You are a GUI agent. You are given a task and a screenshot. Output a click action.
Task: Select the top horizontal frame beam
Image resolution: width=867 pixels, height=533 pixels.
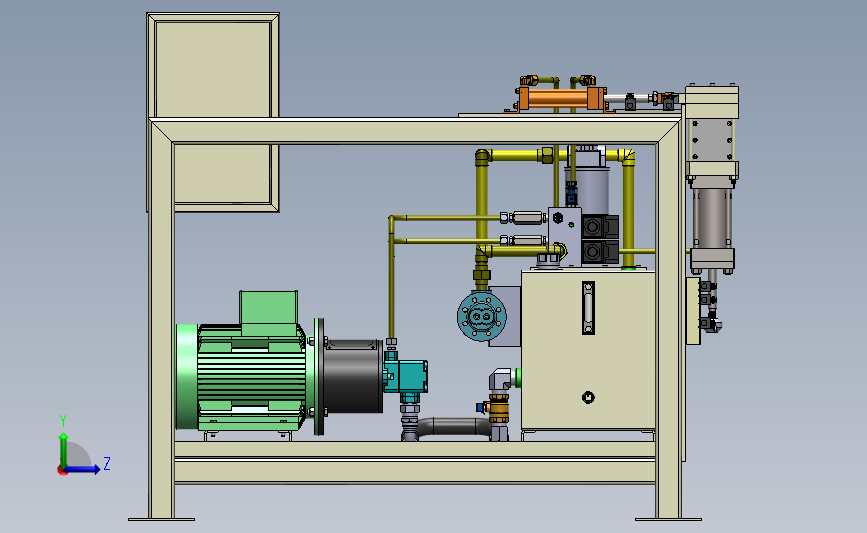(415, 132)
